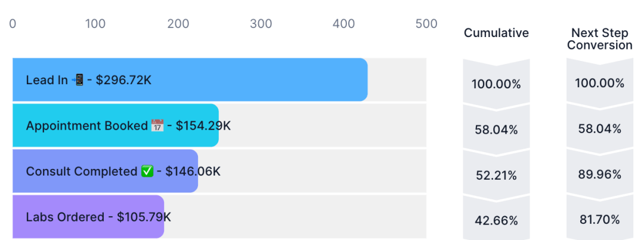Select the 58.04% cumulative value

click(496, 130)
